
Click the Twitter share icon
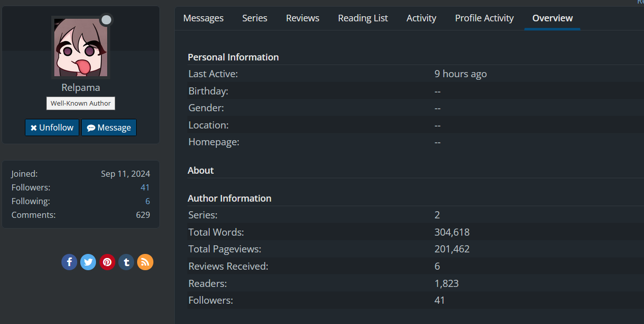(x=88, y=262)
